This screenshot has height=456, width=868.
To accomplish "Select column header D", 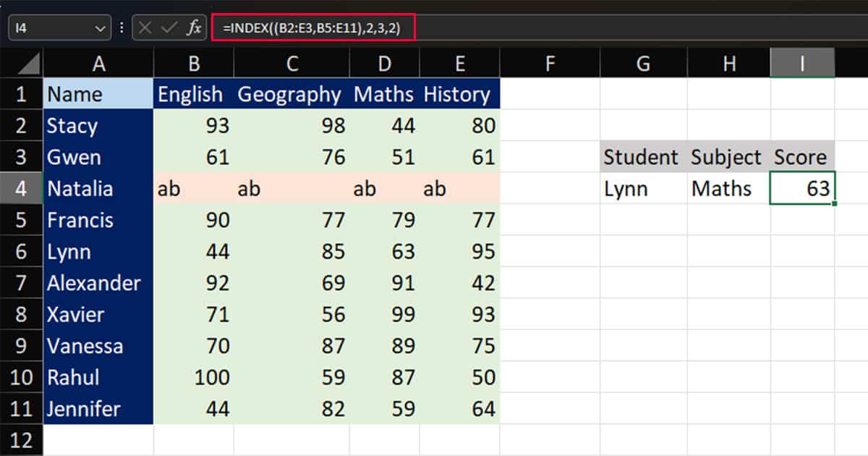I will (384, 63).
